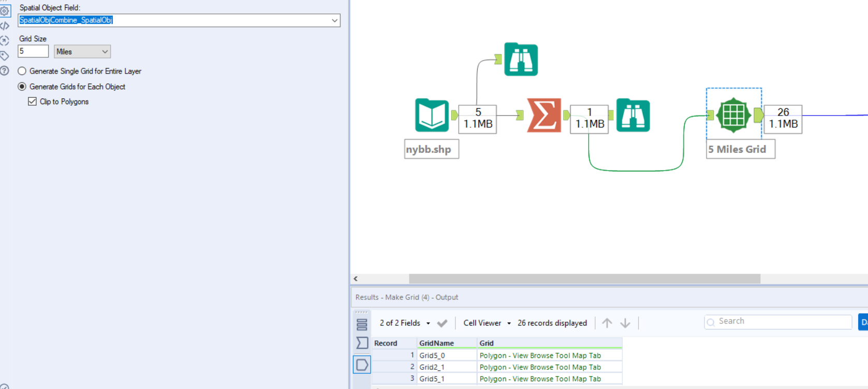This screenshot has height=389, width=868.
Task: Select the top Browse tool binoculars icon
Action: click(x=521, y=60)
